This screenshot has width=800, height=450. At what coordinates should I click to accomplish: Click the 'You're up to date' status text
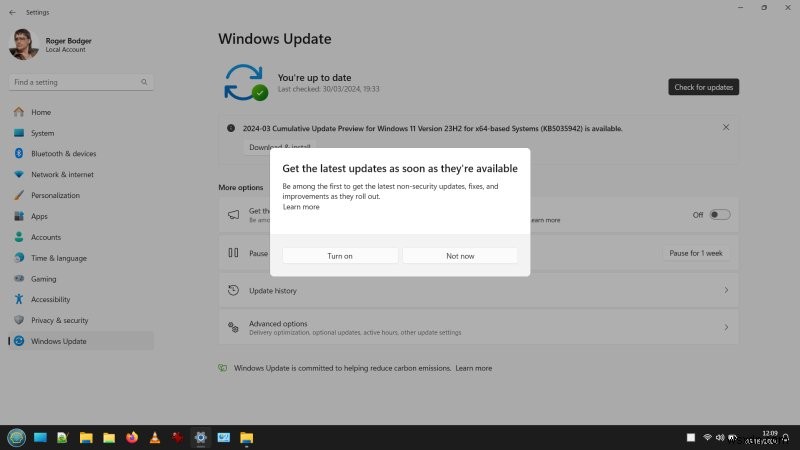point(314,78)
